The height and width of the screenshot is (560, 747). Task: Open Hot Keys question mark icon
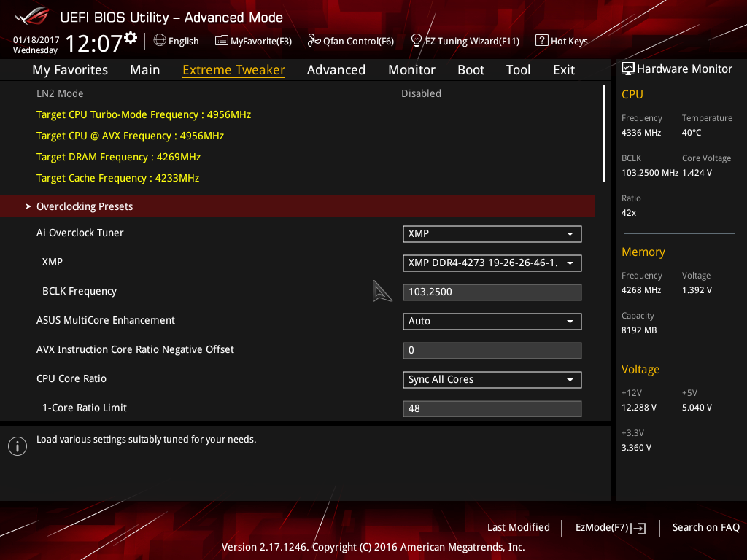pos(542,41)
